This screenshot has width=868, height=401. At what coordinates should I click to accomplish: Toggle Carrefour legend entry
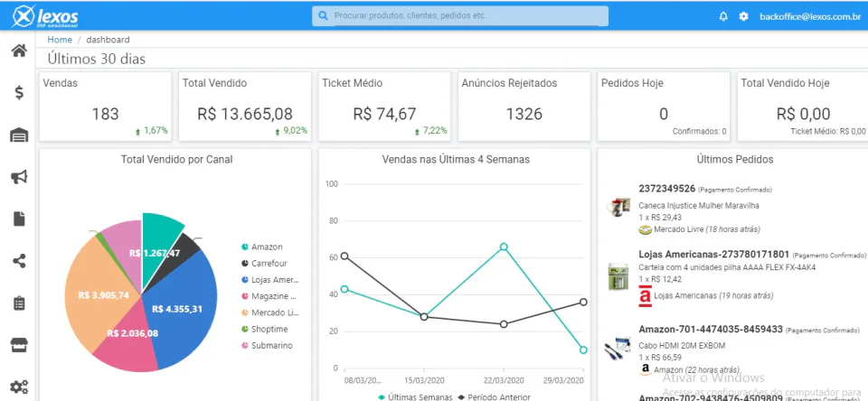coord(264,264)
